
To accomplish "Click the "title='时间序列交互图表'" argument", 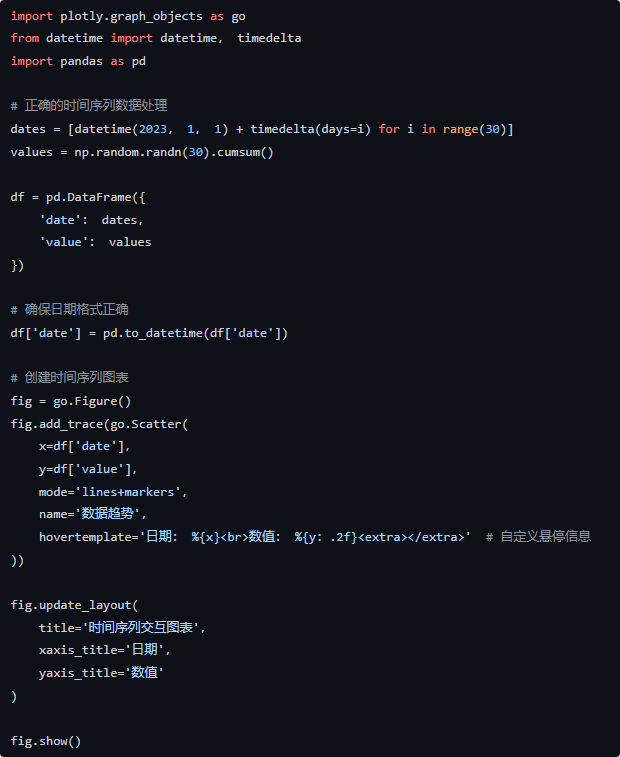I will point(122,627).
